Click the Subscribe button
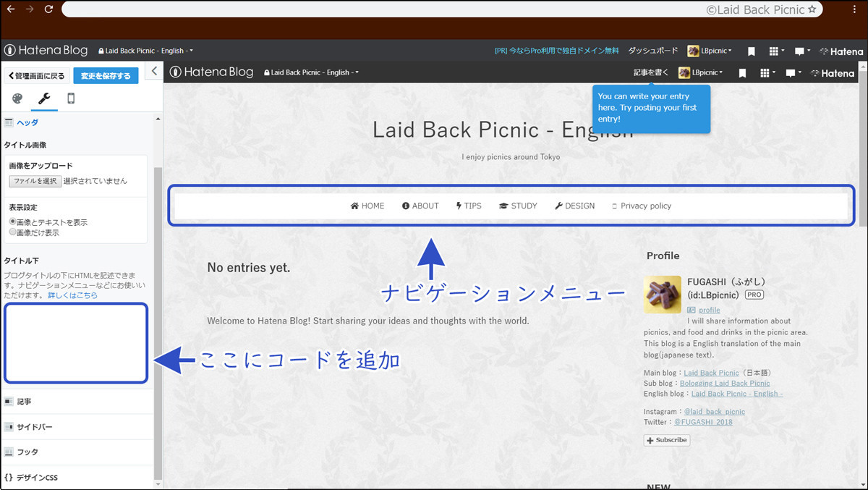 (x=667, y=440)
